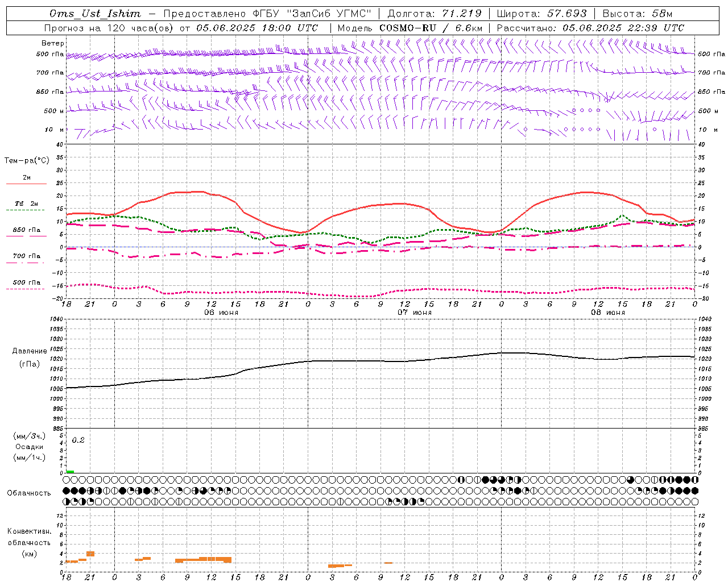The image size is (728, 582).
Task: Click the computed time 05.06.2025 22:39 UTC
Action: pyautogui.click(x=623, y=28)
